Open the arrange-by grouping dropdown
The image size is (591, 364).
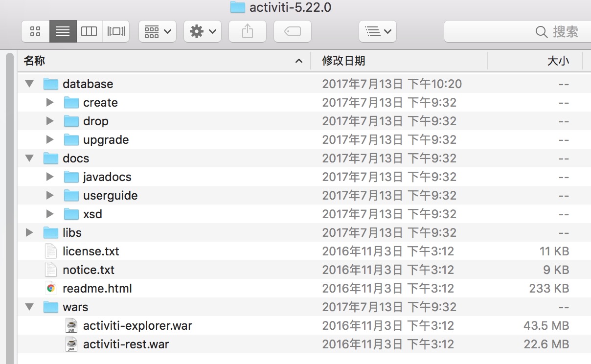(158, 32)
